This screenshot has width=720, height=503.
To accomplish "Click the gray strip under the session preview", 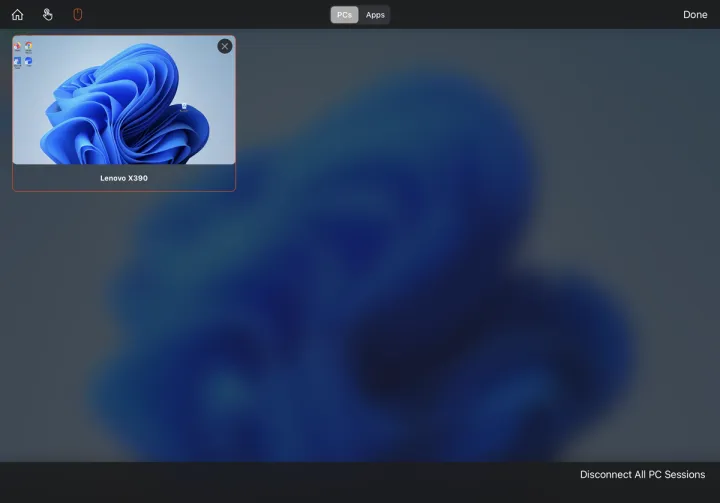I will [x=60, y=178].
